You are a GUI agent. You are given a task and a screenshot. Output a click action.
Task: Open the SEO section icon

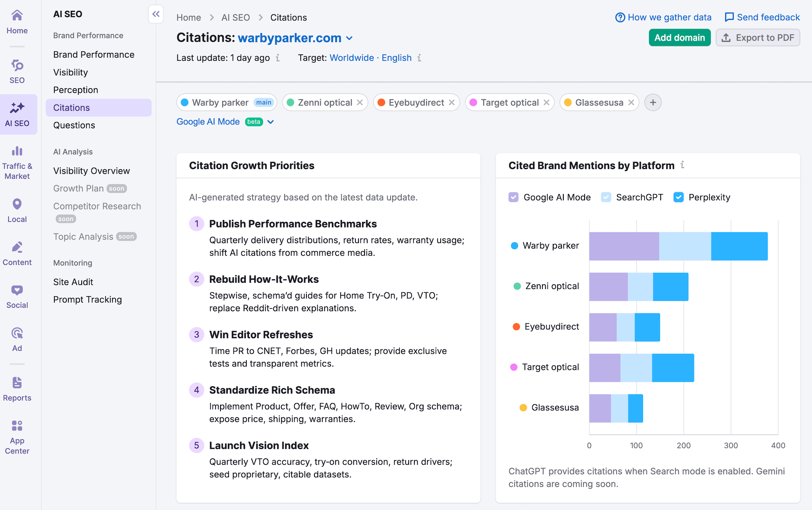[17, 65]
